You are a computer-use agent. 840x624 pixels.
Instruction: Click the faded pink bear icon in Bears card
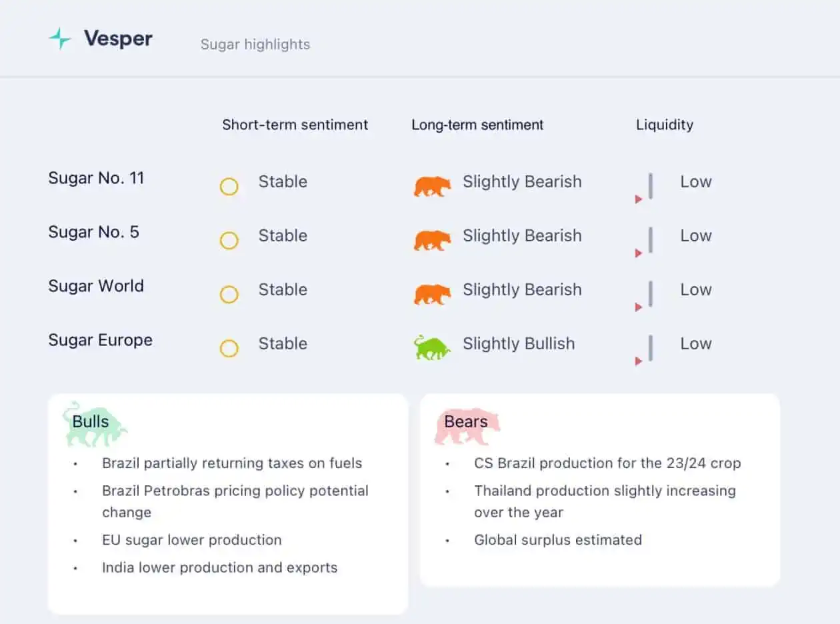point(467,427)
